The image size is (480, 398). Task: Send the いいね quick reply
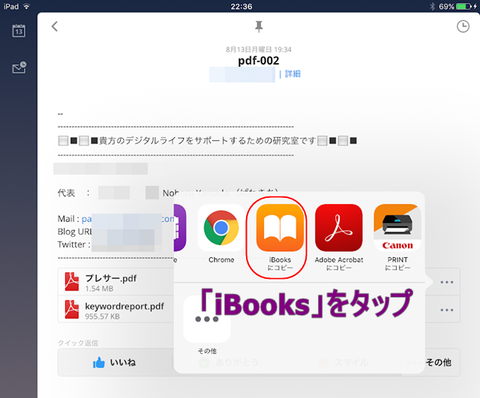point(114,362)
